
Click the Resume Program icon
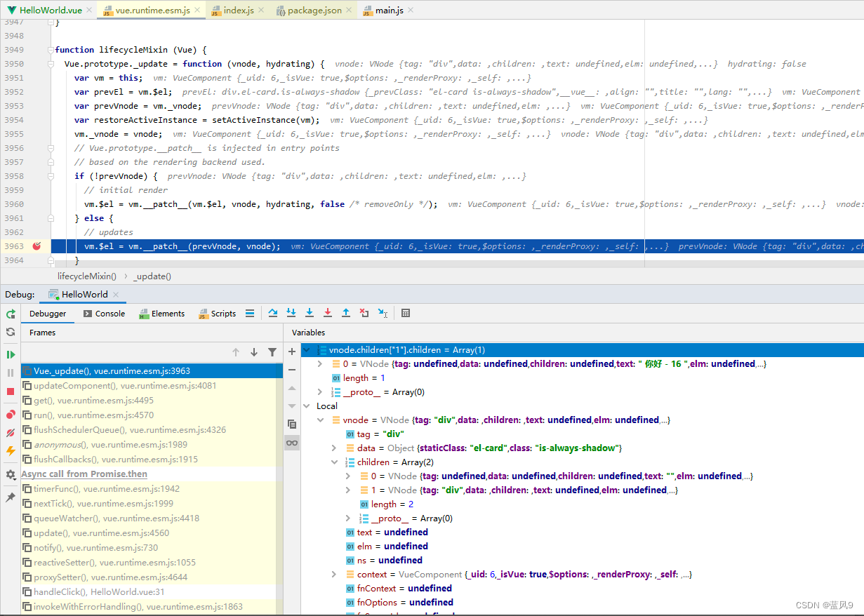point(10,354)
